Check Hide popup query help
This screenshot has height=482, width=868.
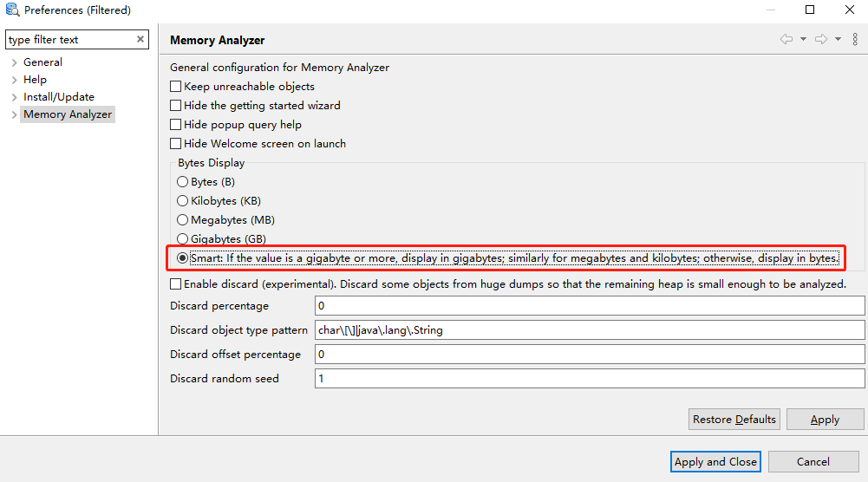[x=175, y=125]
